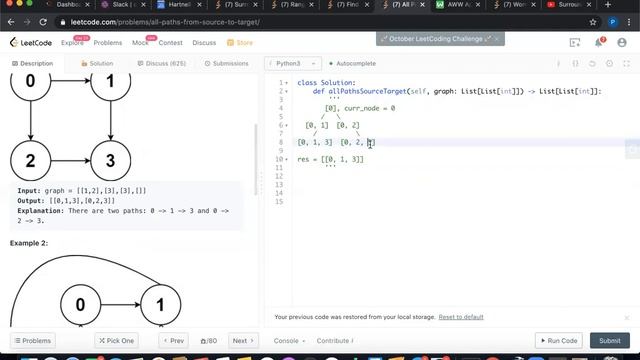Reload the page
Image resolution: width=640 pixels, height=360 pixels.
point(43,22)
